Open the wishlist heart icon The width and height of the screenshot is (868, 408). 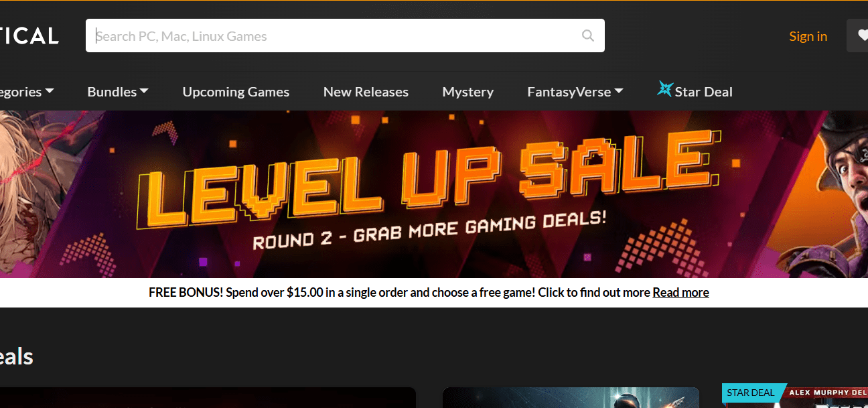point(861,36)
